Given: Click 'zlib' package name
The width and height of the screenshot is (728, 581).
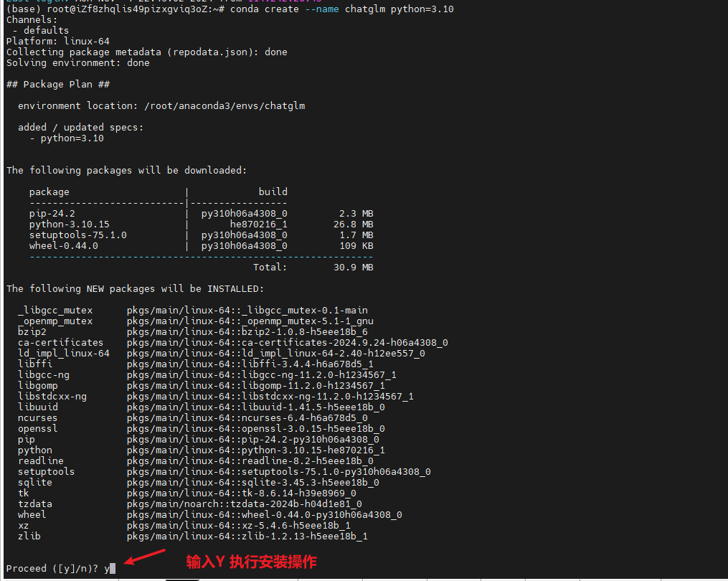Looking at the screenshot, I should [x=29, y=537].
